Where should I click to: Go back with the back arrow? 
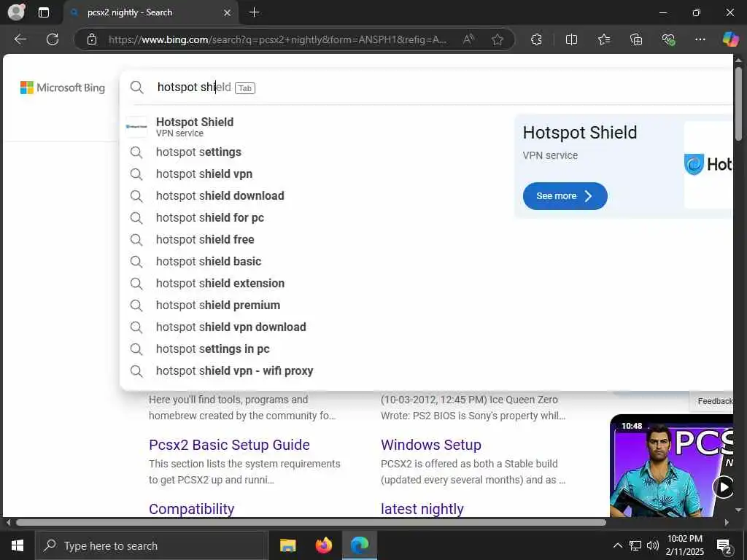pyautogui.click(x=20, y=39)
